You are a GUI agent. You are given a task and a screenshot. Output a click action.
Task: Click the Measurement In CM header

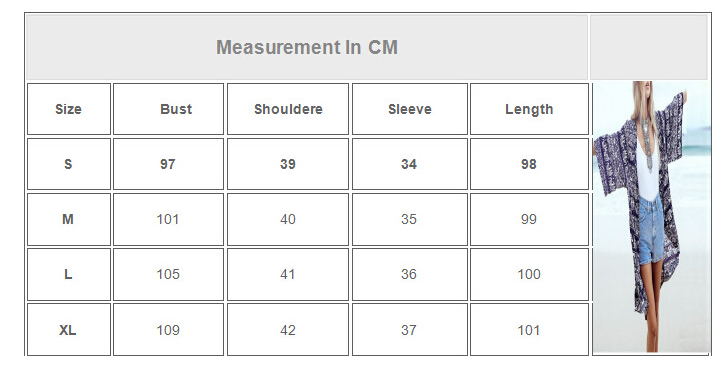[307, 47]
